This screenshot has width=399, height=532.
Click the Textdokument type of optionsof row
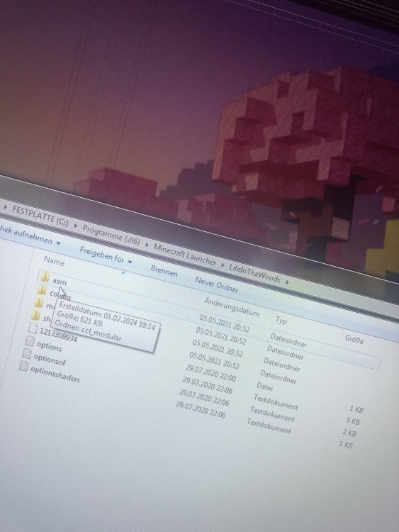click(x=272, y=414)
